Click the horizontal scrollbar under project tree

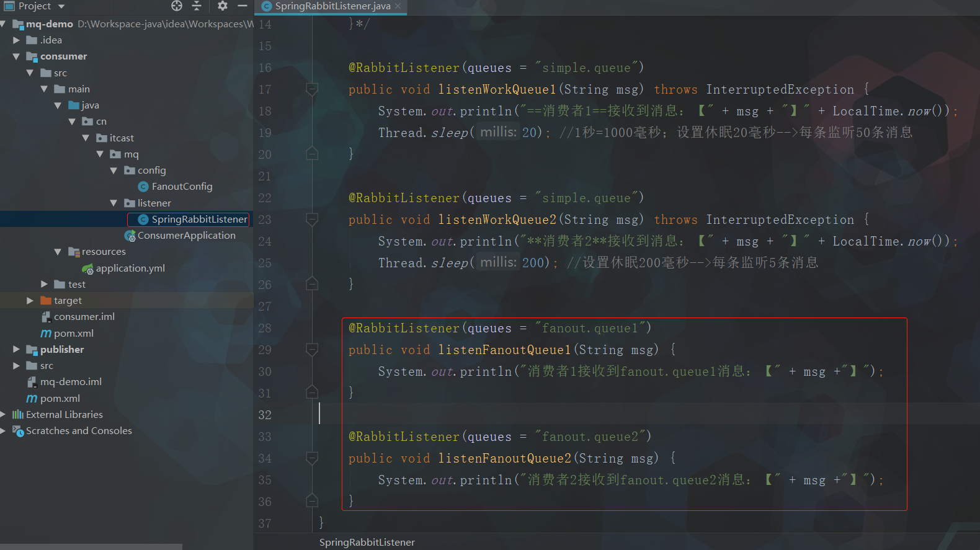91,547
